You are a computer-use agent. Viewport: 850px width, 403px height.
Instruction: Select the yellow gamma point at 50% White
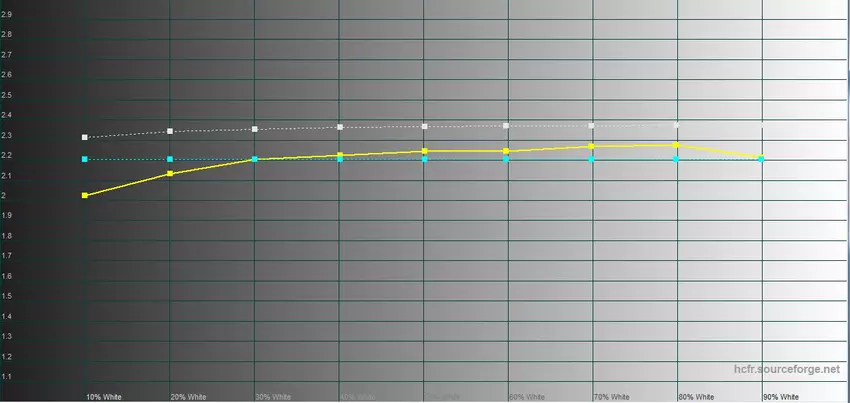425,151
